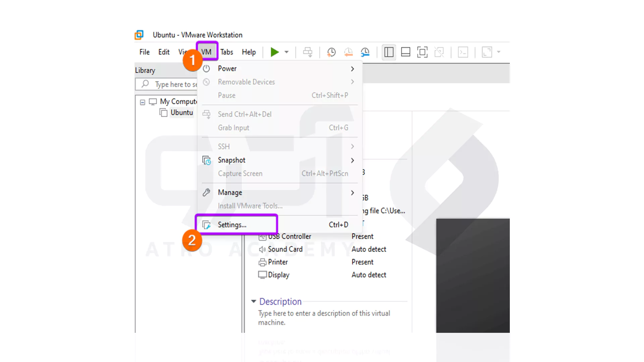Image resolution: width=644 pixels, height=362 pixels.
Task: Expand the Power submenu arrow
Action: (353, 69)
